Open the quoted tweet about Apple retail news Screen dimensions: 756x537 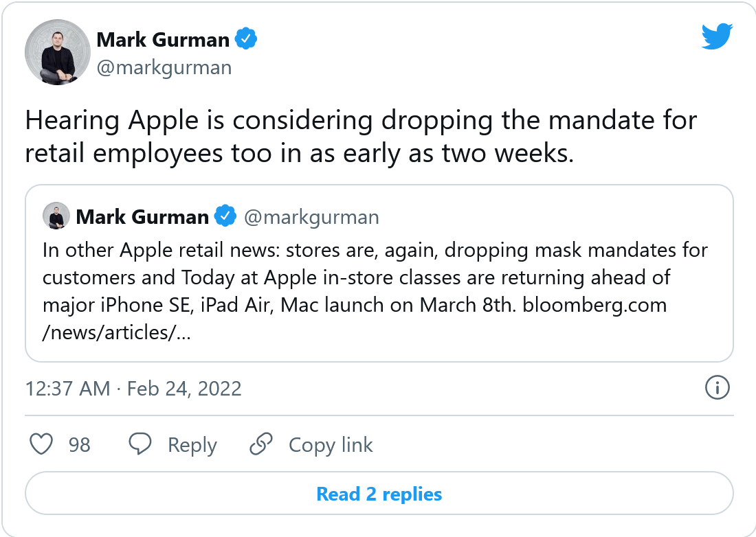point(379,273)
